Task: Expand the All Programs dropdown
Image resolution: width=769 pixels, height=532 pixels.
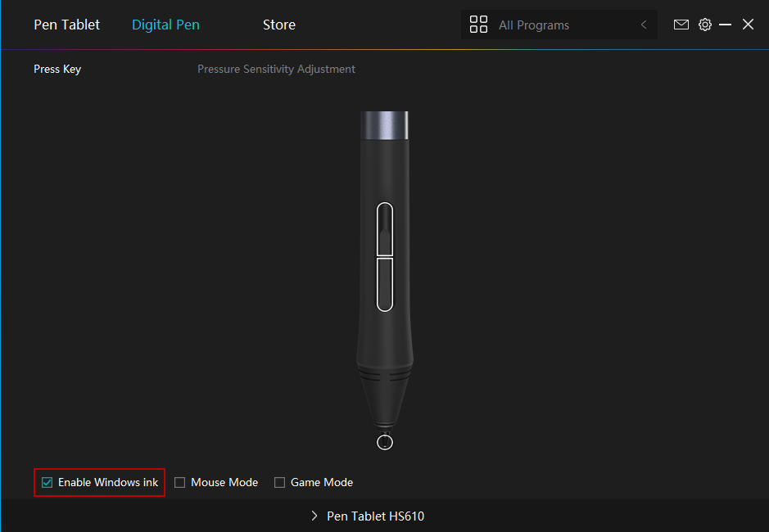Action: 559,25
